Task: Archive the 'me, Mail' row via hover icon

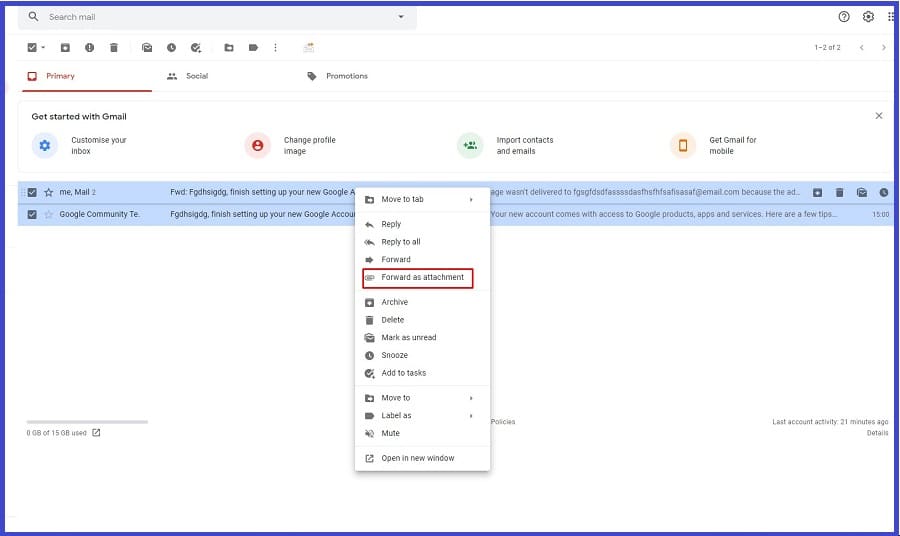Action: point(817,192)
